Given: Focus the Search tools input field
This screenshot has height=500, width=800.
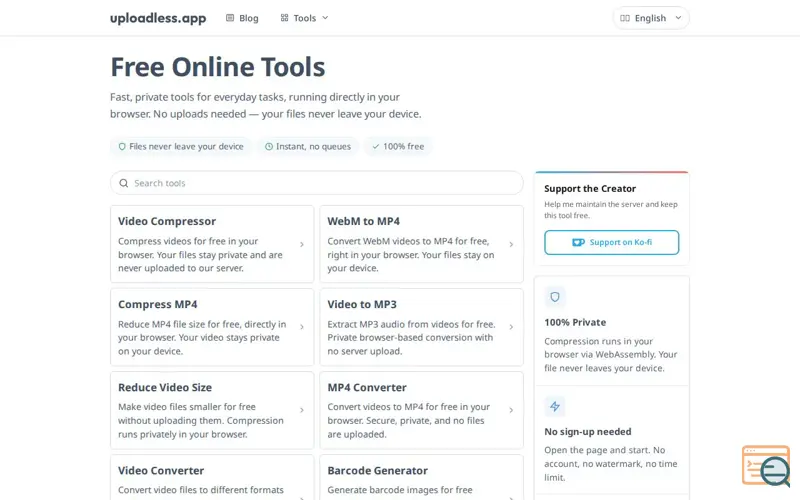Looking at the screenshot, I should [x=317, y=183].
